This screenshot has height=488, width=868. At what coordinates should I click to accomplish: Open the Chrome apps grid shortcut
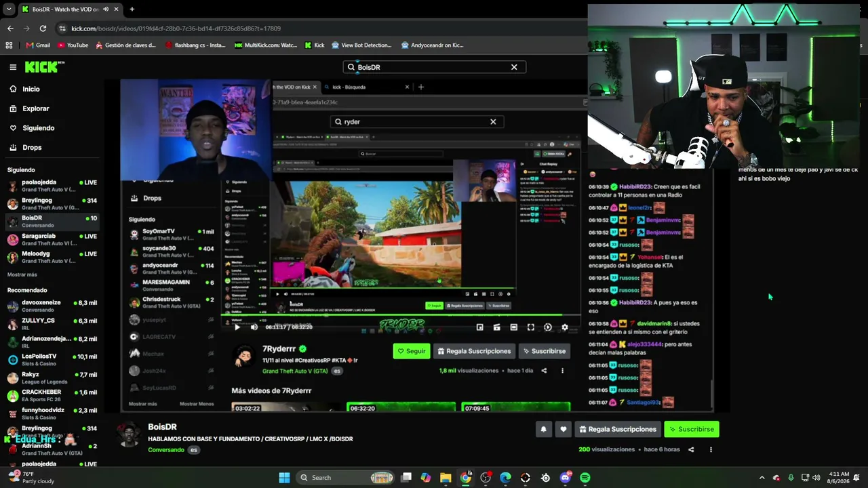point(9,45)
